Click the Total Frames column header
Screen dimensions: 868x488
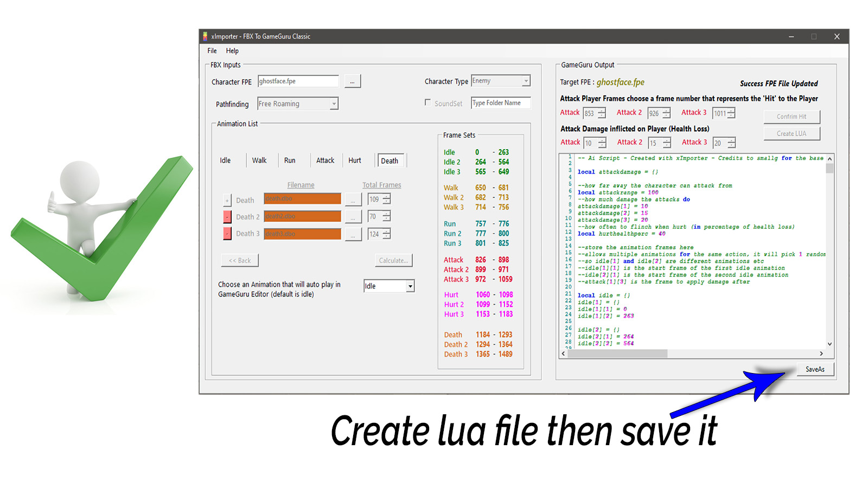pos(382,185)
